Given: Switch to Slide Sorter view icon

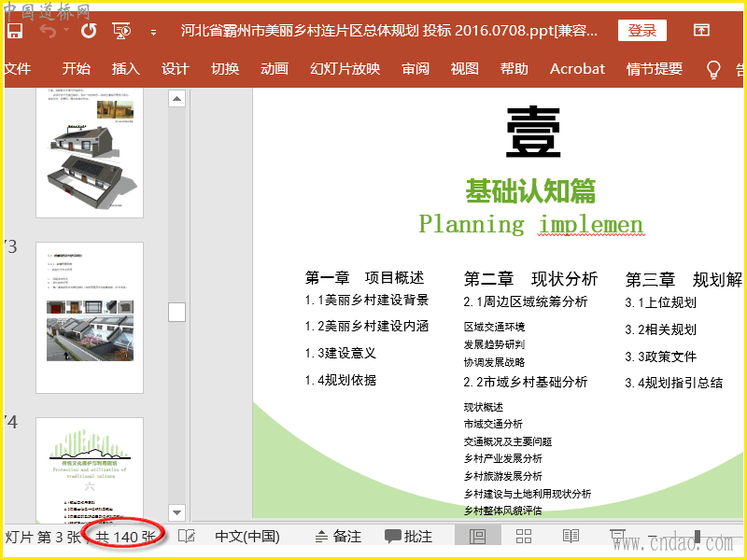Looking at the screenshot, I should 524,536.
